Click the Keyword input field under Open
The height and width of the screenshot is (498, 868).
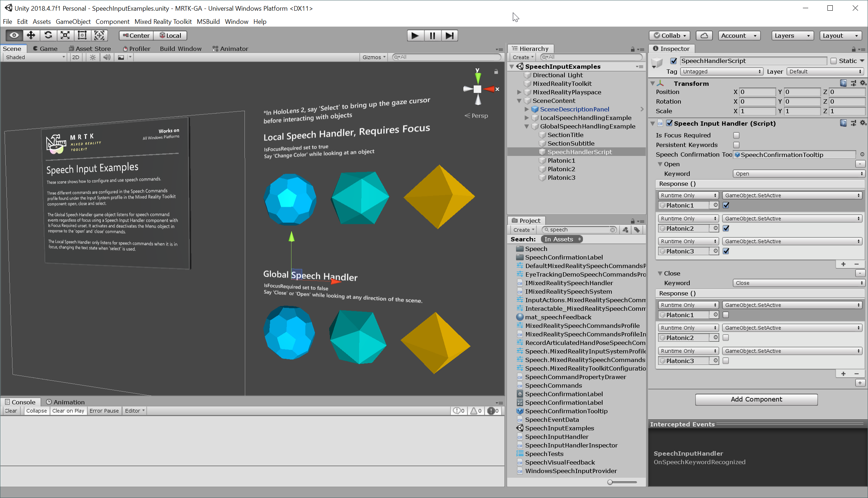797,173
